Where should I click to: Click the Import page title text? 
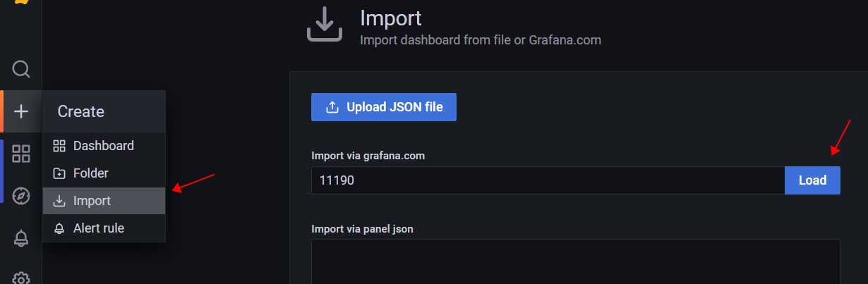tap(390, 18)
